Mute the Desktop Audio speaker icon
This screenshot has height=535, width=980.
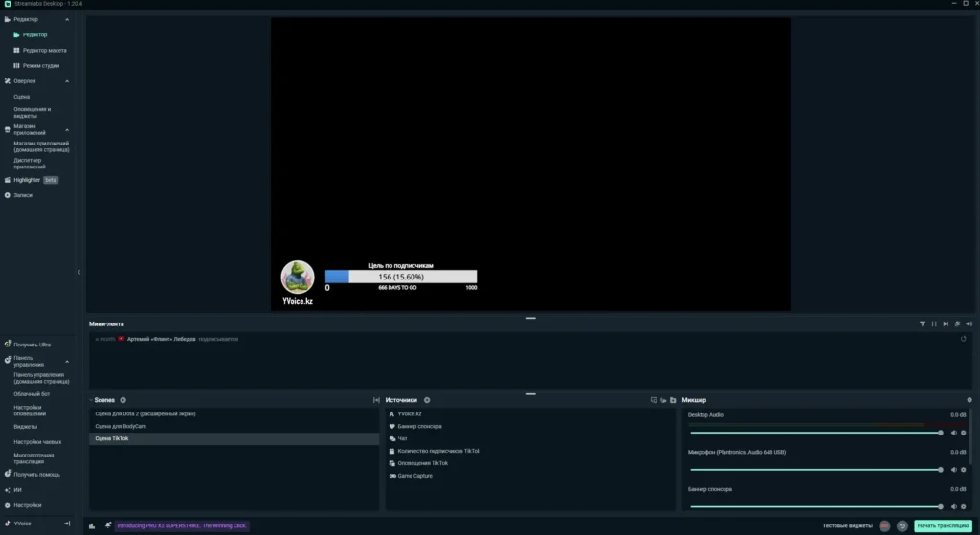coord(953,433)
